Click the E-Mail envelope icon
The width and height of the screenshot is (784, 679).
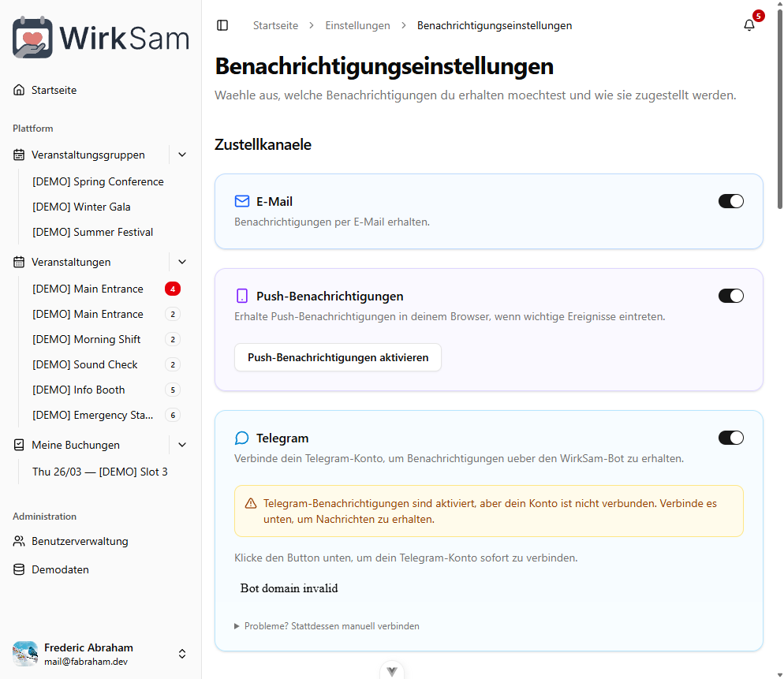242,202
